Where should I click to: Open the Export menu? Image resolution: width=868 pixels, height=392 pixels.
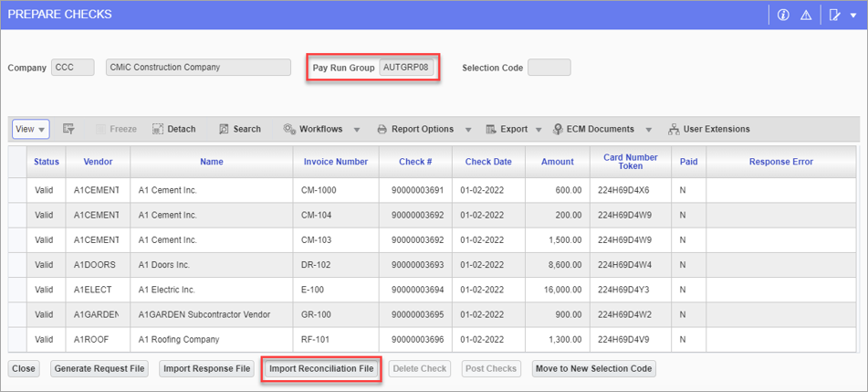click(507, 129)
